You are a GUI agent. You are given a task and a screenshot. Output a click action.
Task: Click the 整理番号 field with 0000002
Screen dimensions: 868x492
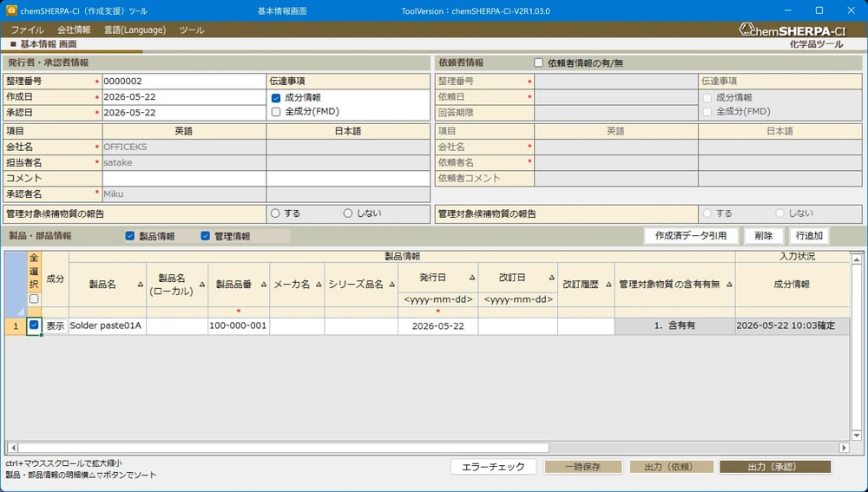pos(184,81)
